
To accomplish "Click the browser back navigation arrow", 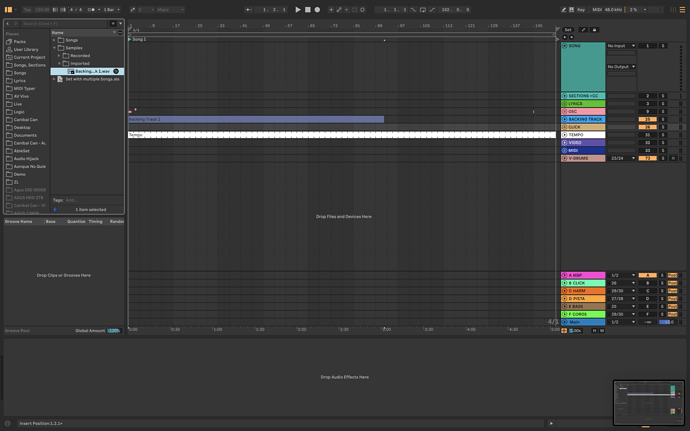I will (8, 23).
